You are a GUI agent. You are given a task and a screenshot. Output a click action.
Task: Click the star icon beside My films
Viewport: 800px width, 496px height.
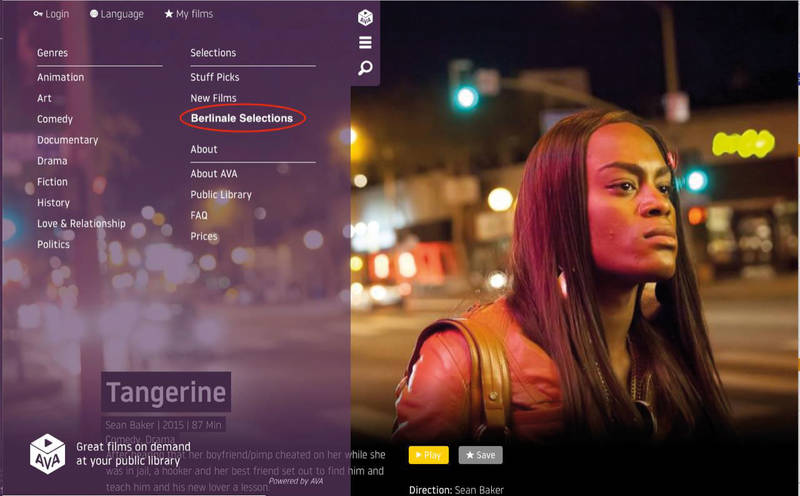(169, 14)
